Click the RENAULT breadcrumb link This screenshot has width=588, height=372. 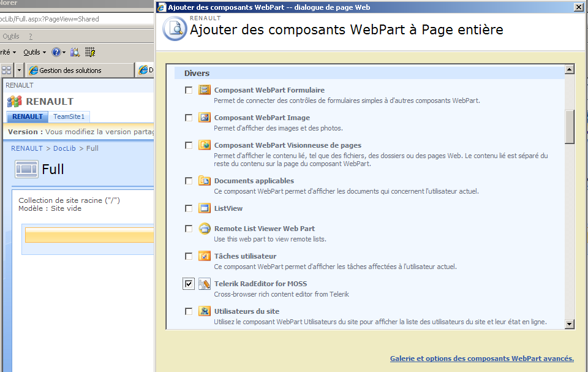coord(27,148)
